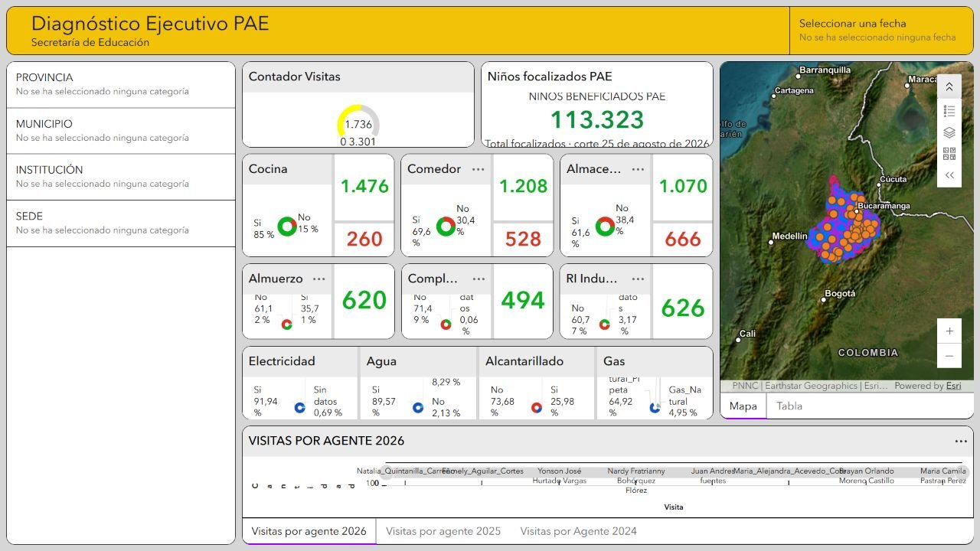Open more options for Visitas por Agente 2026
The width and height of the screenshot is (980, 551).
961,441
